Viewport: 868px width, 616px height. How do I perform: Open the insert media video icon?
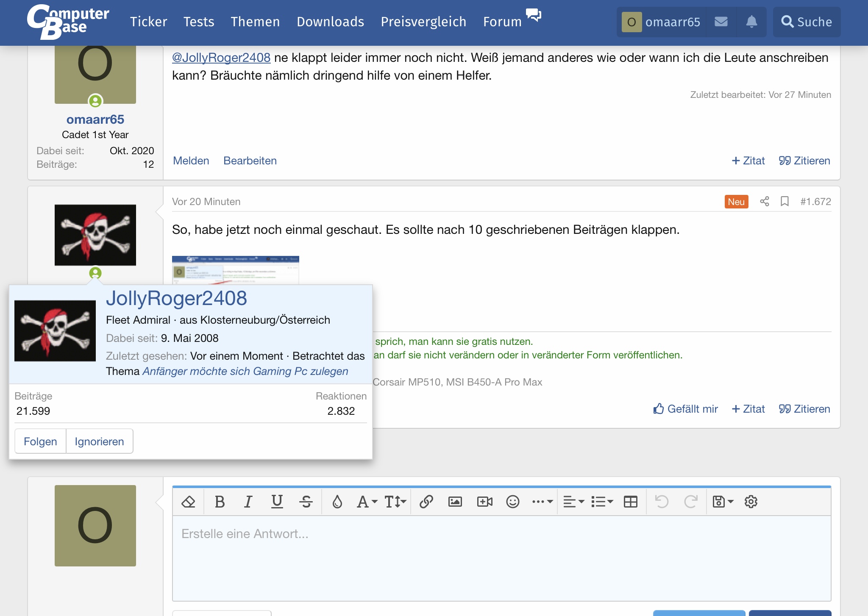[484, 502]
